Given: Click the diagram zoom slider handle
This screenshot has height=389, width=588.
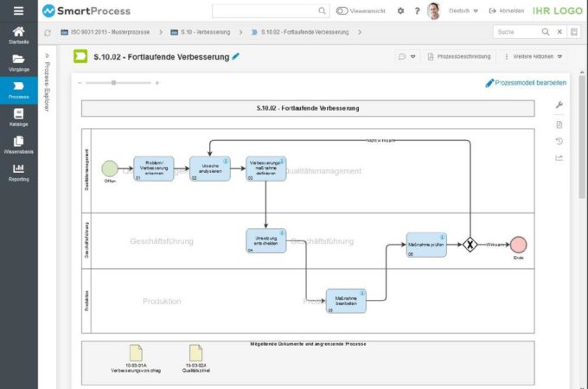Looking at the screenshot, I should (114, 83).
